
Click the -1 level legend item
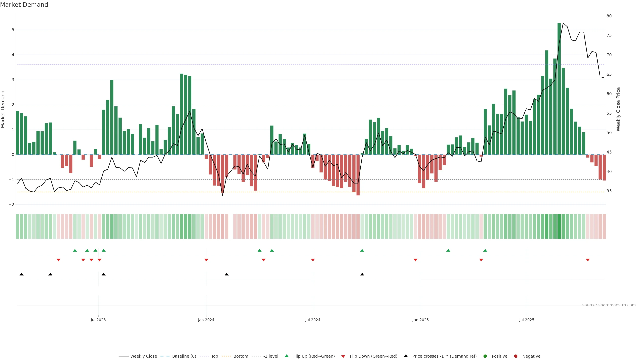271,356
